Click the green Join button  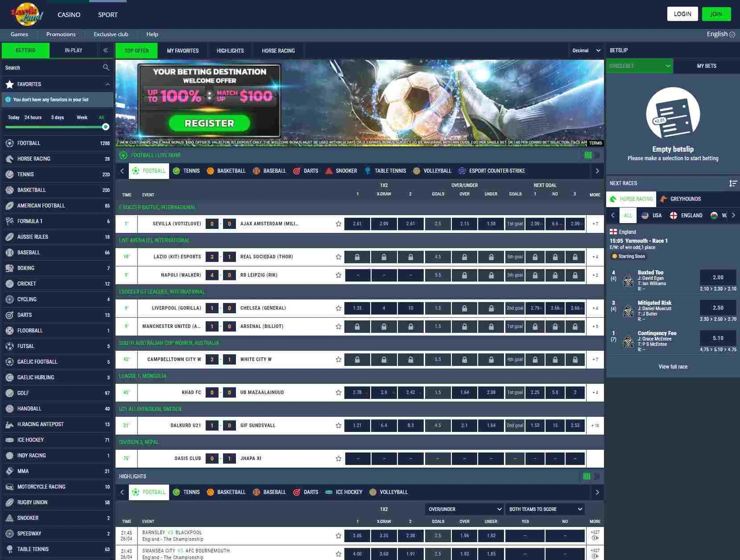pos(716,14)
